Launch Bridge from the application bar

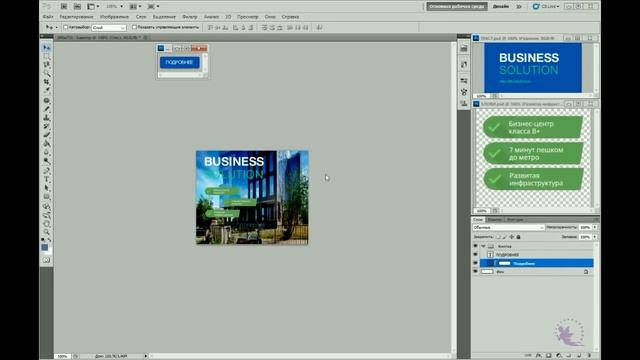point(64,6)
